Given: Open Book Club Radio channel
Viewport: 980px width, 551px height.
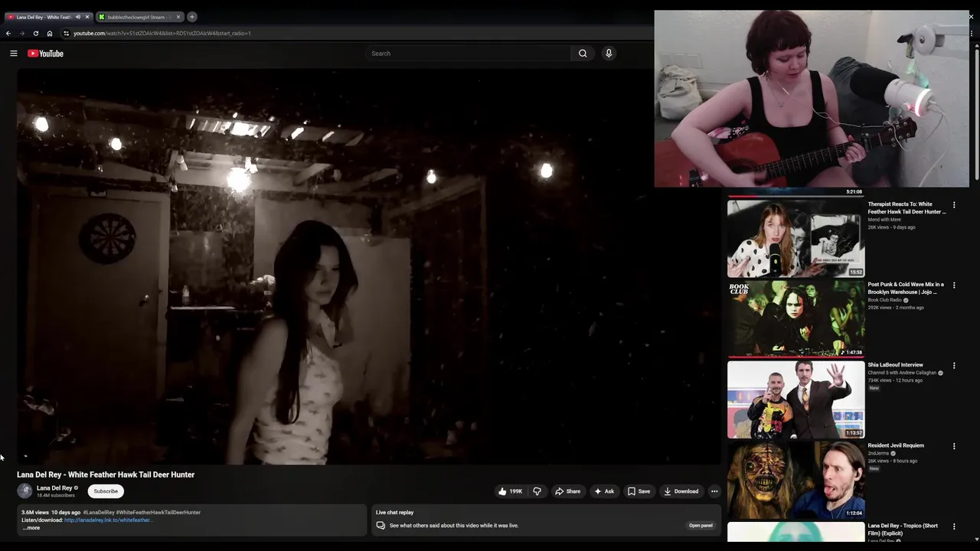Looking at the screenshot, I should [x=885, y=300].
